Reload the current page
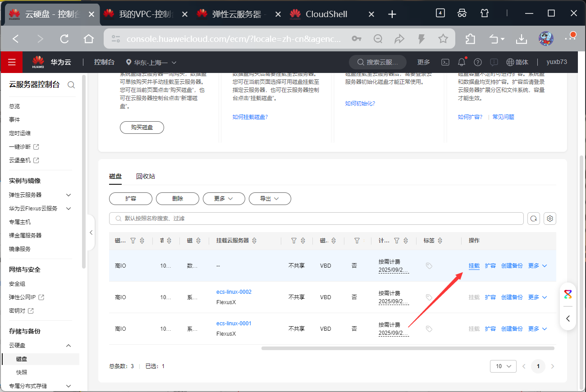The height and width of the screenshot is (392, 586). [64, 39]
